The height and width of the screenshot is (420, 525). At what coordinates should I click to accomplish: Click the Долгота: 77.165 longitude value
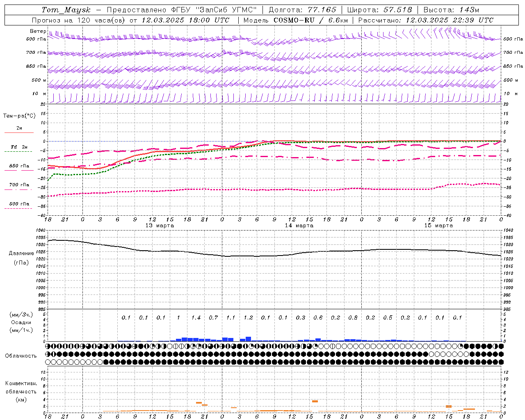point(302,10)
